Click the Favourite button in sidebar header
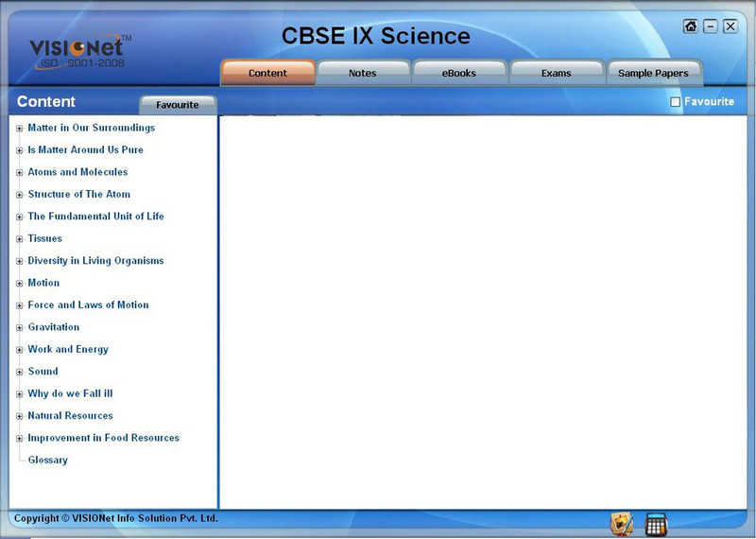The height and width of the screenshot is (539, 756). click(x=178, y=105)
